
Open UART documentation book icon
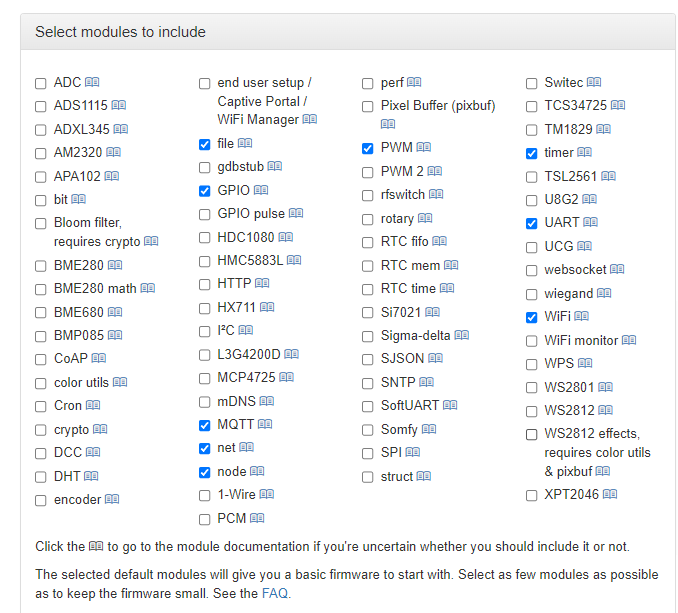[590, 222]
